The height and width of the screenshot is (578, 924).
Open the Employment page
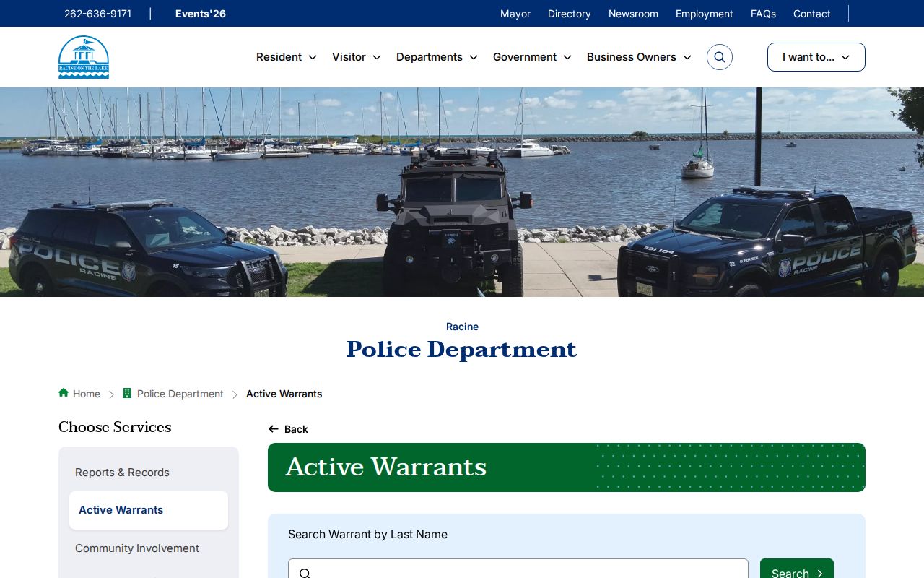[705, 14]
